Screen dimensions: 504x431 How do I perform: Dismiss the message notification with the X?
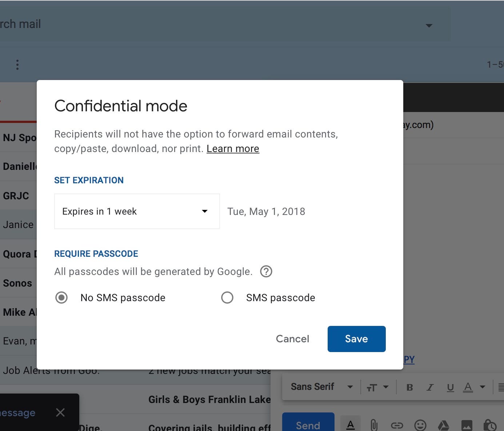click(60, 412)
